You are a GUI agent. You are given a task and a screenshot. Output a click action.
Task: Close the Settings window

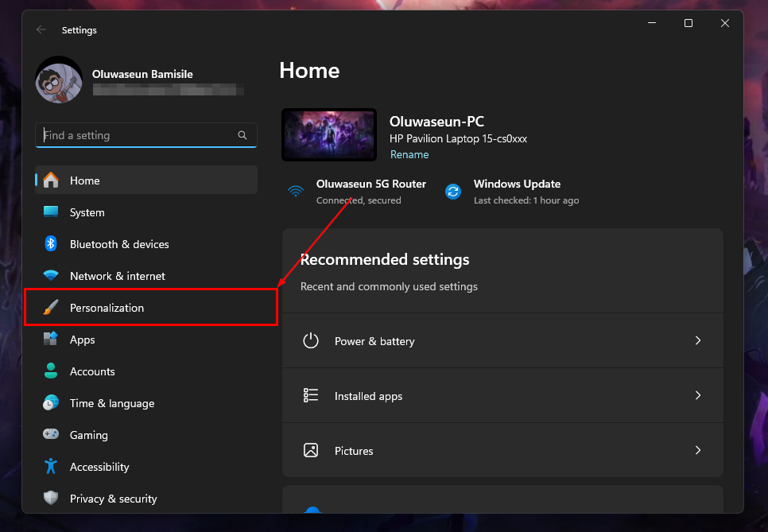725,23
